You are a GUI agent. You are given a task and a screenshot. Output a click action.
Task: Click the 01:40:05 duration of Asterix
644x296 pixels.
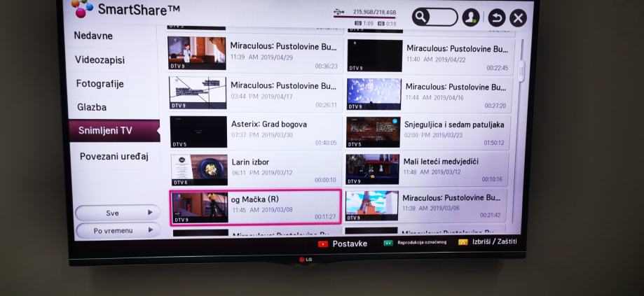click(x=326, y=143)
